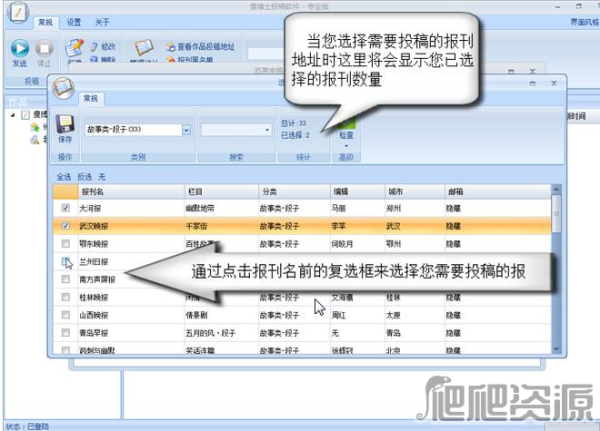Sort by the 报刊名 column header
Image resolution: width=600 pixels, height=431 pixels.
pyautogui.click(x=131, y=191)
